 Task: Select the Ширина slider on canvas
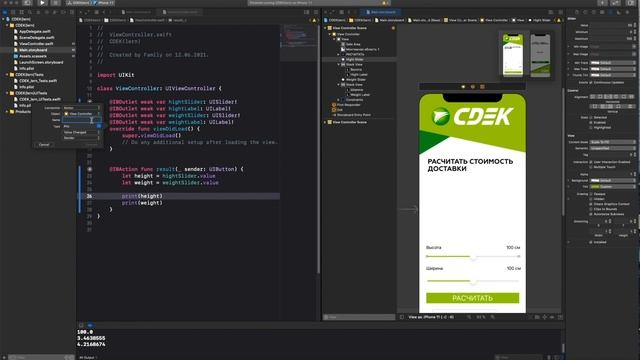[473, 281]
